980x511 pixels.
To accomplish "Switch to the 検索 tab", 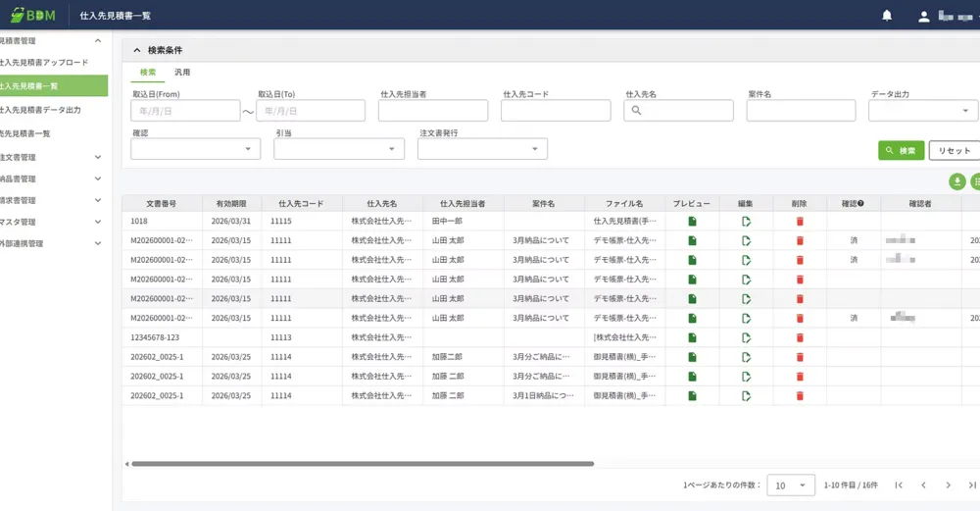I will pyautogui.click(x=148, y=73).
